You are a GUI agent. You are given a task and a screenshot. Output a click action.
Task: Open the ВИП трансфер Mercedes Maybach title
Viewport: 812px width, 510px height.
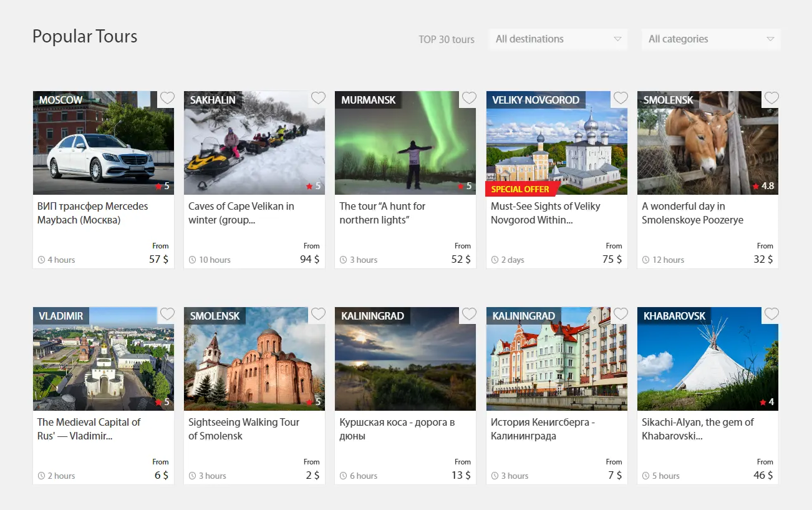coord(93,213)
